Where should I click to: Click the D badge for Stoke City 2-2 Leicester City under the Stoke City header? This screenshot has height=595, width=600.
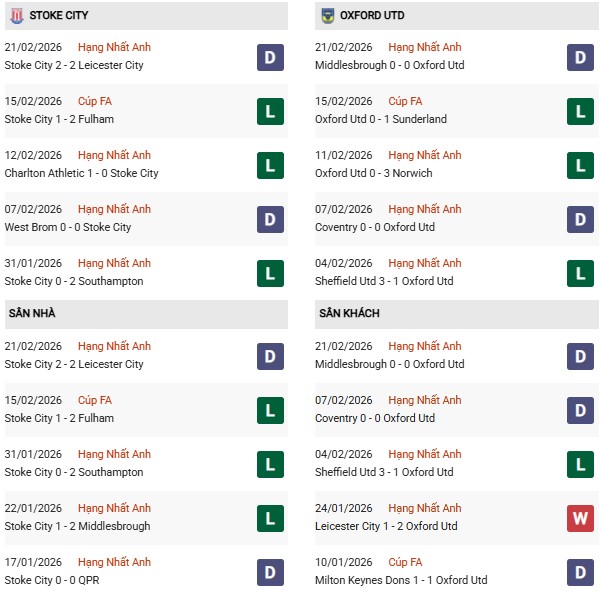click(x=270, y=57)
